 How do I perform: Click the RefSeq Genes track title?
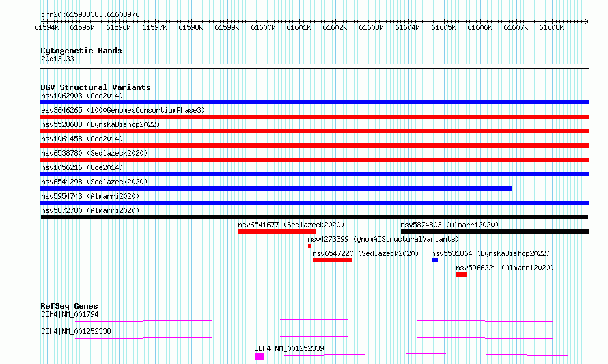(x=69, y=306)
